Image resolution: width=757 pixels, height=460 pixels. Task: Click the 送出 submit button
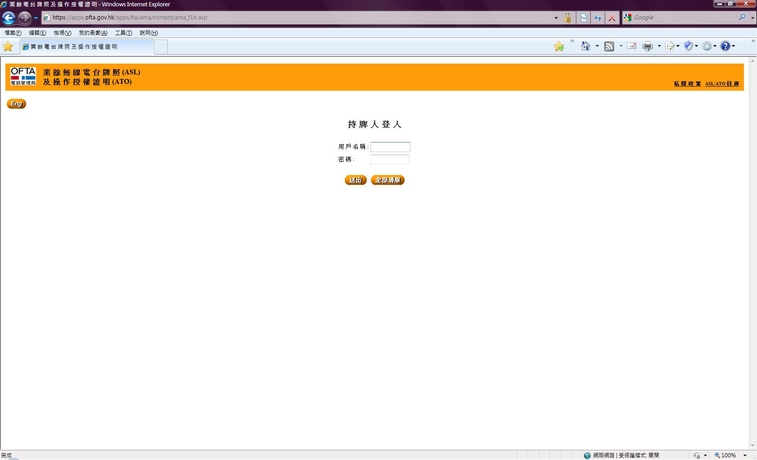355,180
